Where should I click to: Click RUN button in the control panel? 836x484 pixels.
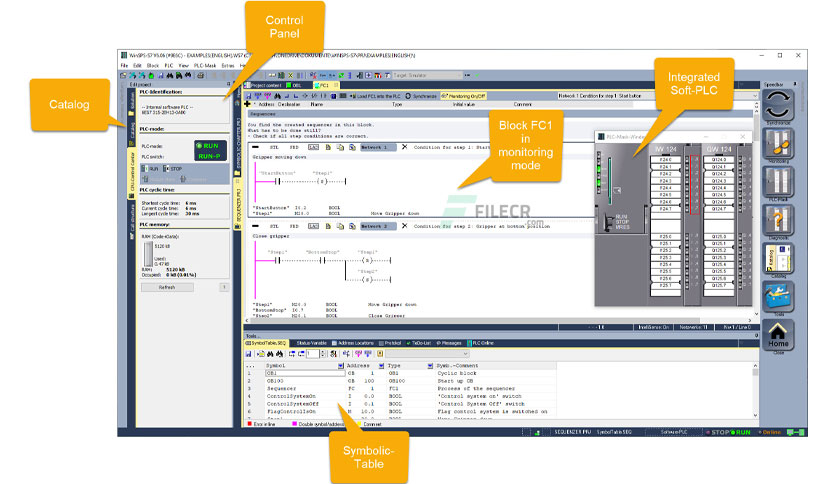coord(151,168)
